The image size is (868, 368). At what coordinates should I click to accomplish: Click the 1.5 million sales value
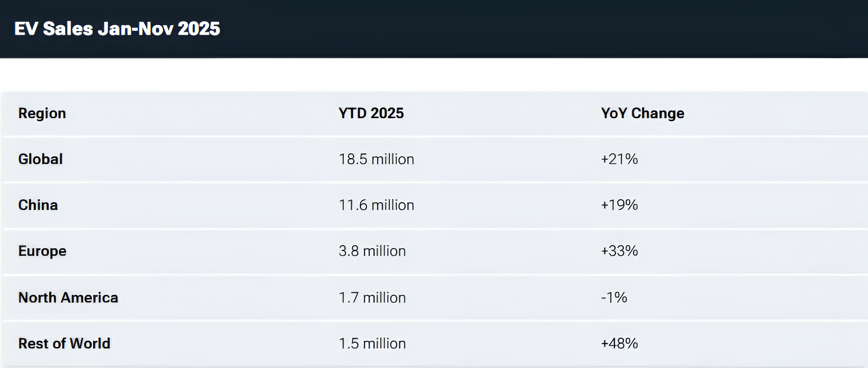coord(372,343)
